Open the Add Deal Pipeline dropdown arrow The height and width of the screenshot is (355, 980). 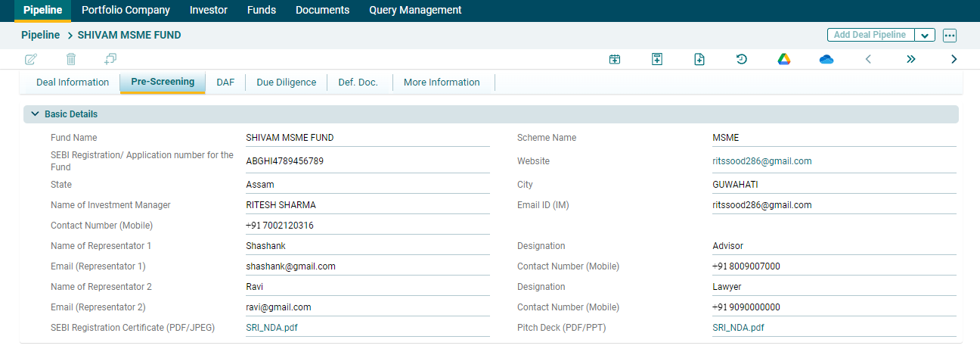[925, 36]
